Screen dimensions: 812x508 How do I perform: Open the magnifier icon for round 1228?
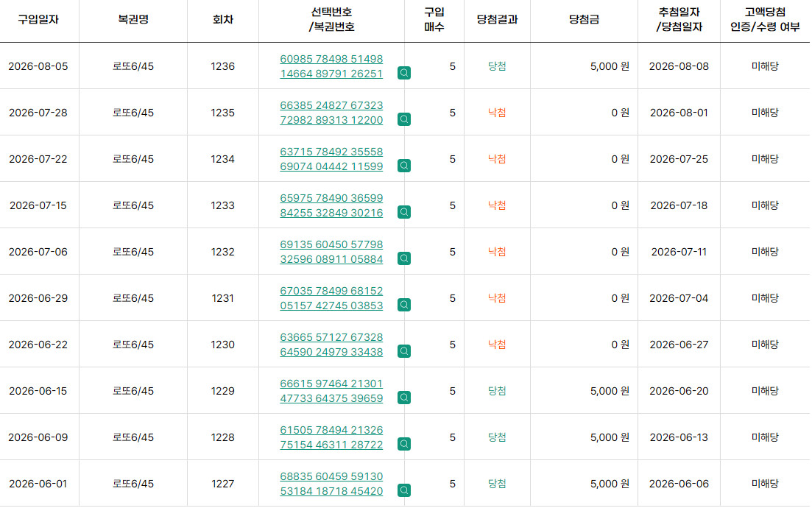coord(404,444)
